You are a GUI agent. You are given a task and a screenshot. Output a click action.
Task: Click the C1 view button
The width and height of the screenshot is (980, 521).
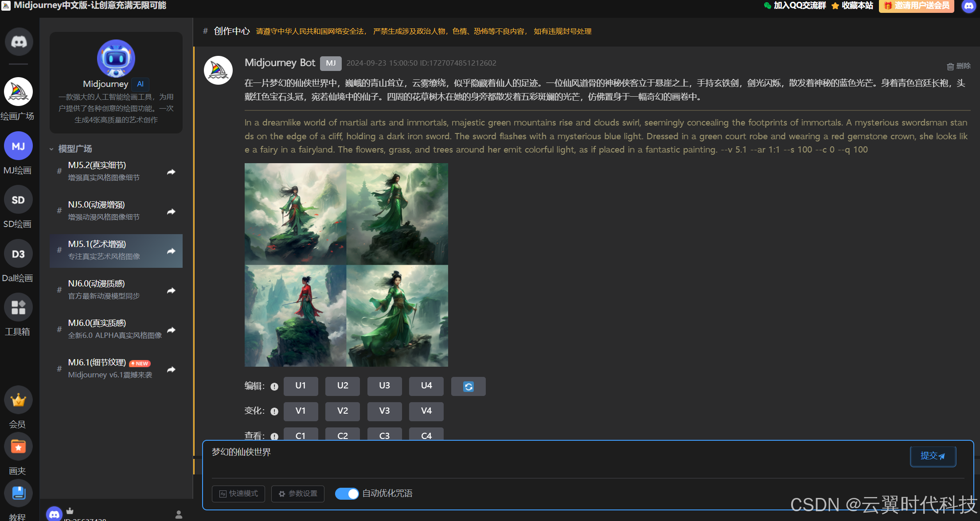[x=301, y=434]
